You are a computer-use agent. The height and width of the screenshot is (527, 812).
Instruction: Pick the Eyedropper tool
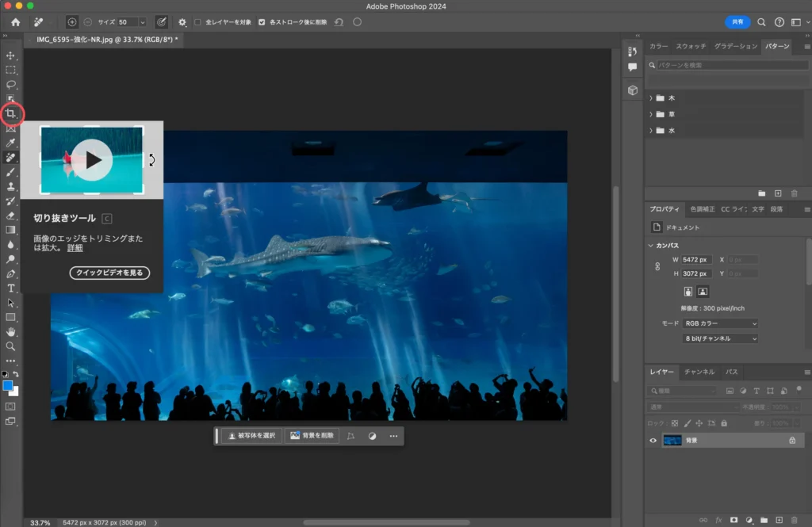pos(11,143)
